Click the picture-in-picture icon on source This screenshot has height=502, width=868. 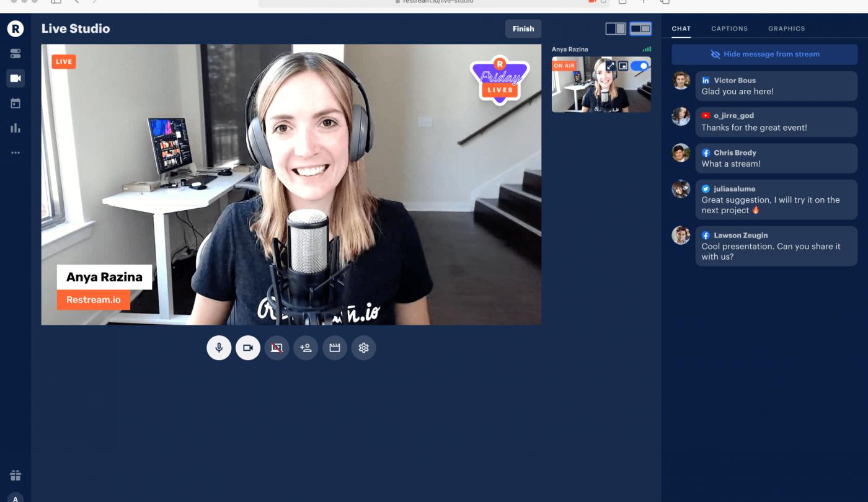pos(623,66)
